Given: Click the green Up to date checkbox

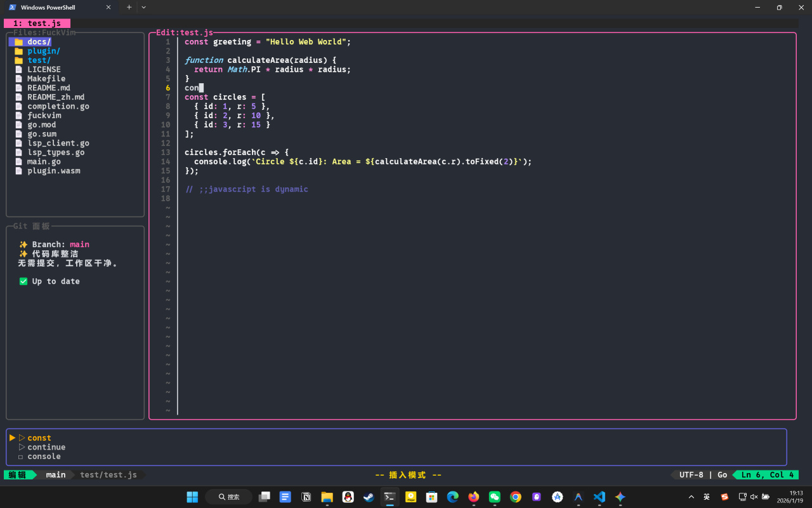Looking at the screenshot, I should [x=23, y=281].
